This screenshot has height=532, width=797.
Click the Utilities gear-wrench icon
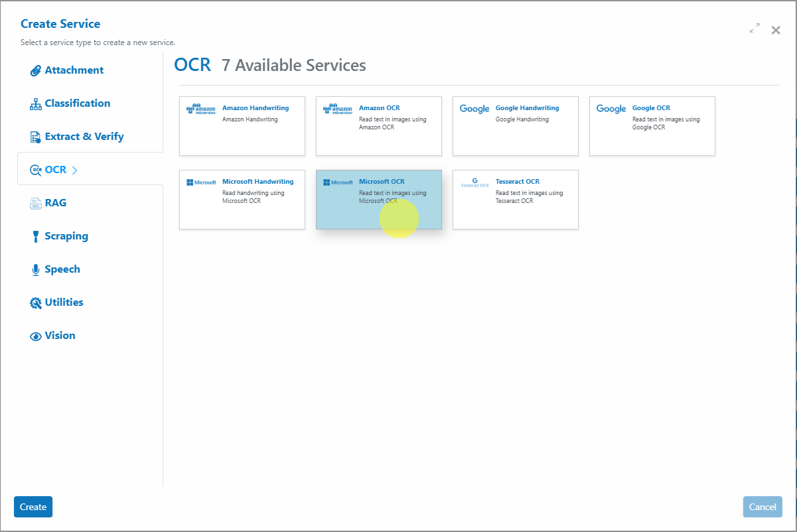click(36, 303)
